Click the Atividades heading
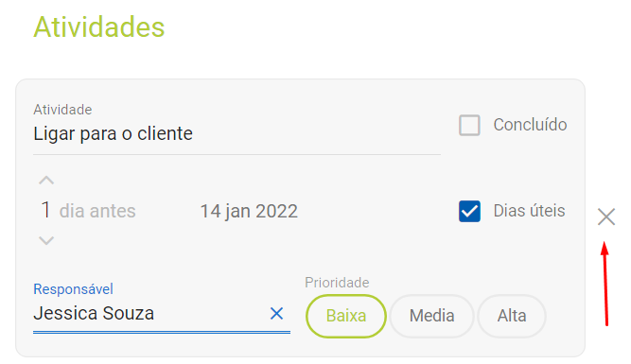The height and width of the screenshot is (364, 631). tap(99, 27)
